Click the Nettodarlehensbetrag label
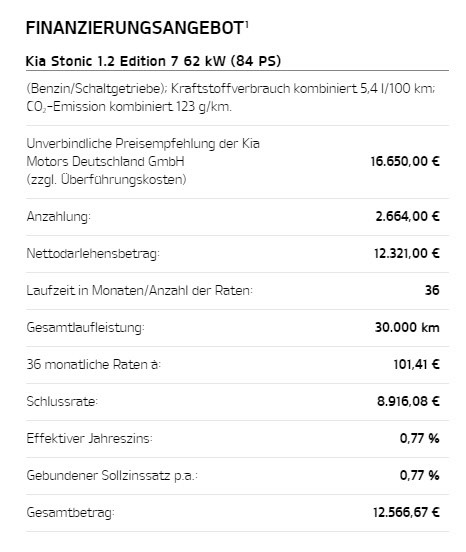The height and width of the screenshot is (552, 466). click(93, 253)
